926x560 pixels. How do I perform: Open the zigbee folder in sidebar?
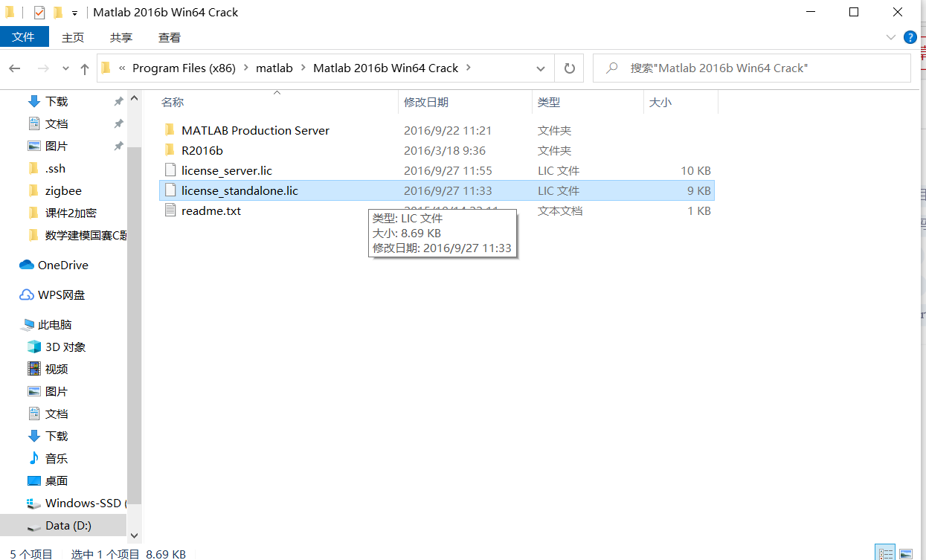click(x=63, y=190)
